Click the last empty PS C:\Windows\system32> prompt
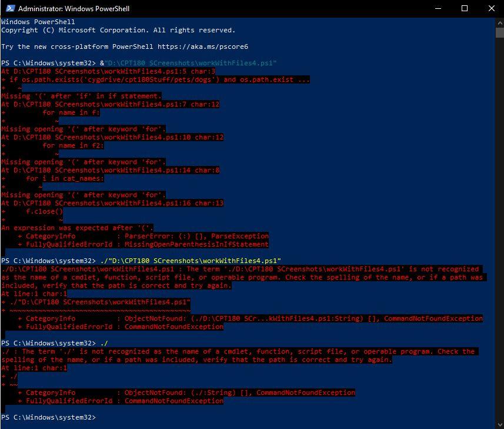 pyautogui.click(x=48, y=417)
